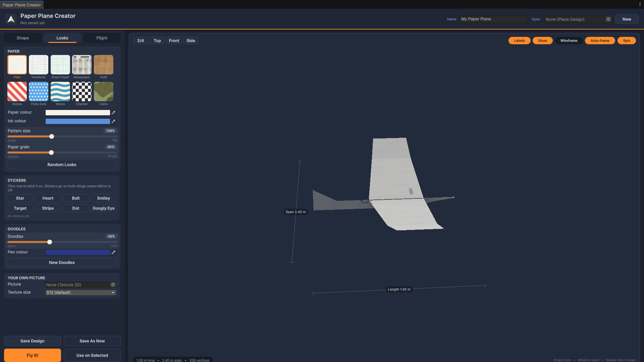Add a Heart sticker

click(48, 198)
